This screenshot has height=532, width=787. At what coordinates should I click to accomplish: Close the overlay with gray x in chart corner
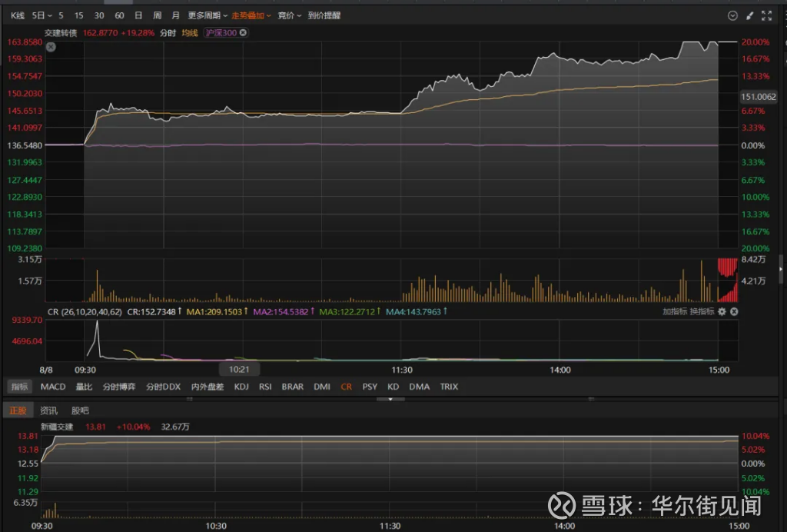click(51, 47)
